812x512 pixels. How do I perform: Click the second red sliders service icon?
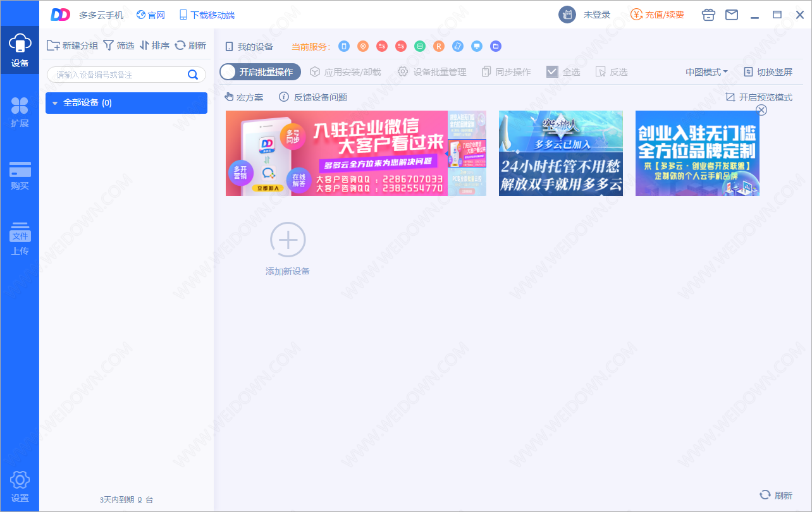coord(401,46)
